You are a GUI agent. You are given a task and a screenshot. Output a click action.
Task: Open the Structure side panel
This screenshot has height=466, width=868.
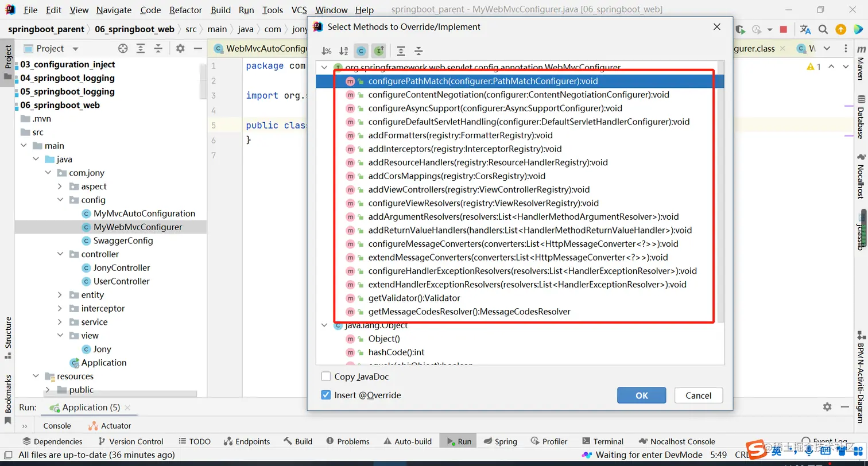coord(8,337)
